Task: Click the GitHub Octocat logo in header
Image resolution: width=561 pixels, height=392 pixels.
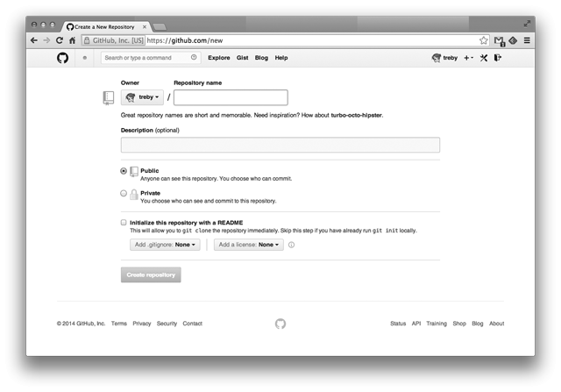Action: tap(62, 58)
